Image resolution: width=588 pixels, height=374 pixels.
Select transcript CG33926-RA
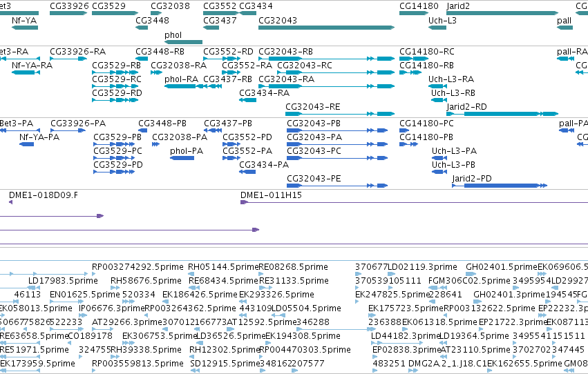[77, 51]
